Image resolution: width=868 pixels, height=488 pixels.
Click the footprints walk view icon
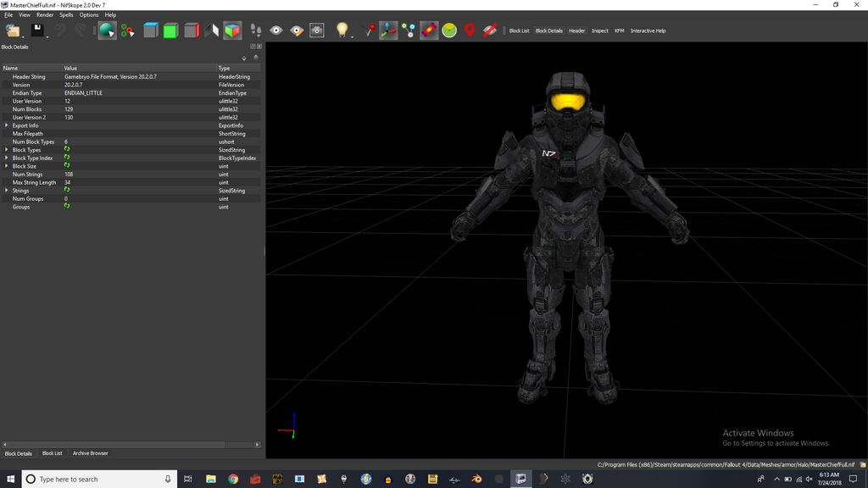(256, 30)
